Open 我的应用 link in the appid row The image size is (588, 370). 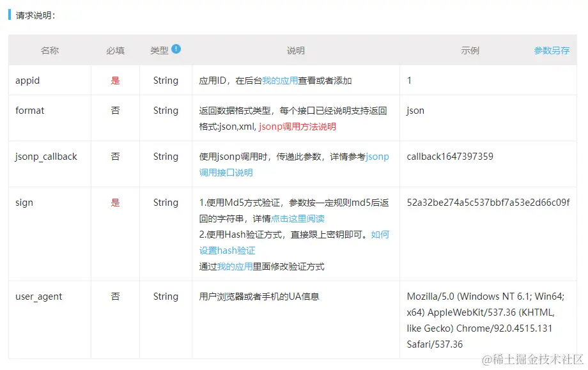point(280,81)
